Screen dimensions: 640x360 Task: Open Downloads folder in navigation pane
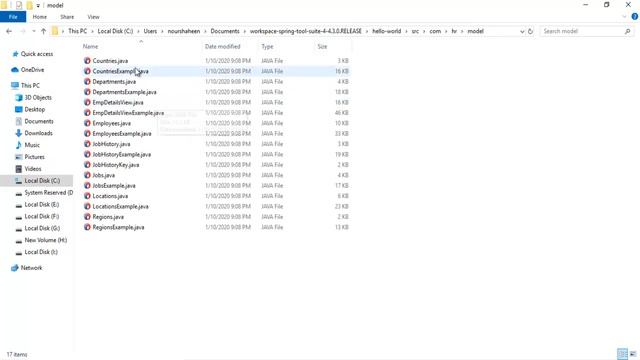coord(38,133)
